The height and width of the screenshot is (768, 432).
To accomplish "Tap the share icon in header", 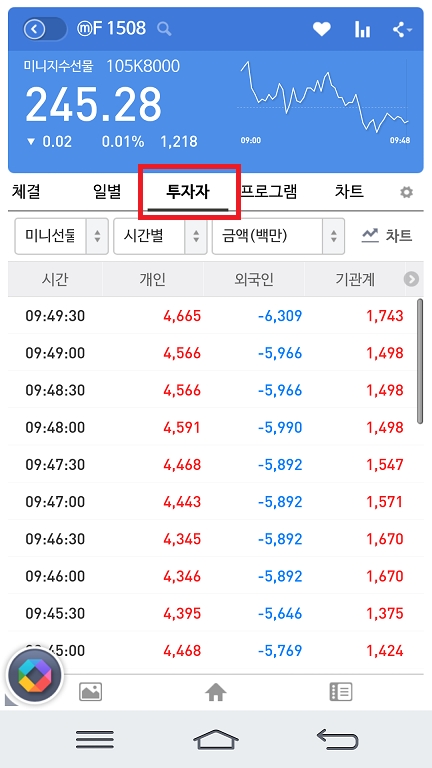I will pos(402,30).
